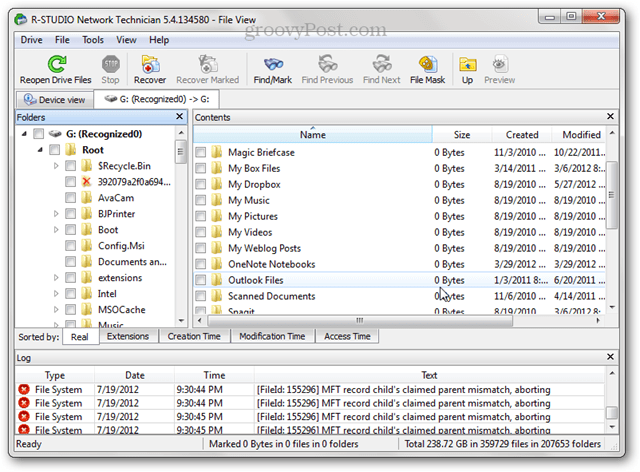The width and height of the screenshot is (640, 472).
Task: Close the Contents panel
Action: click(x=610, y=117)
